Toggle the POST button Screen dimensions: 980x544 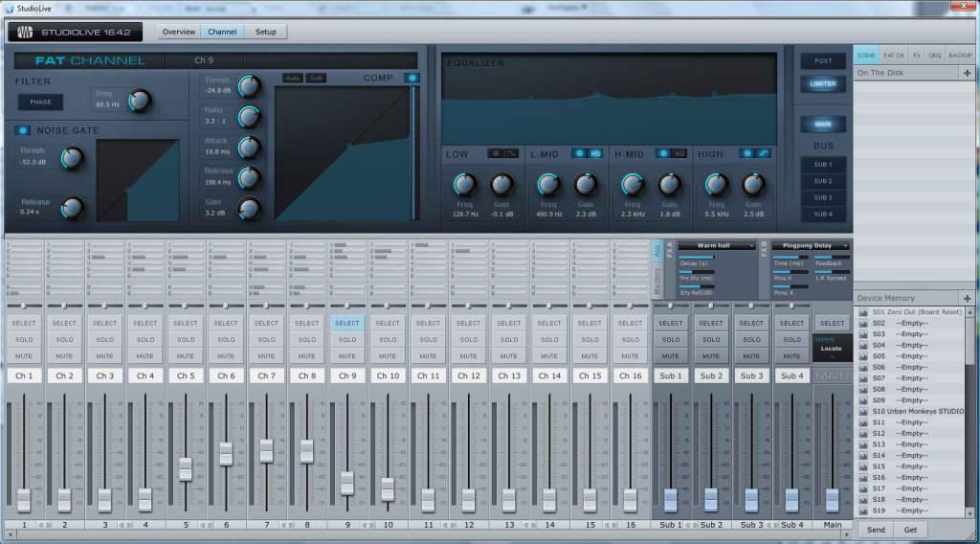tap(823, 60)
